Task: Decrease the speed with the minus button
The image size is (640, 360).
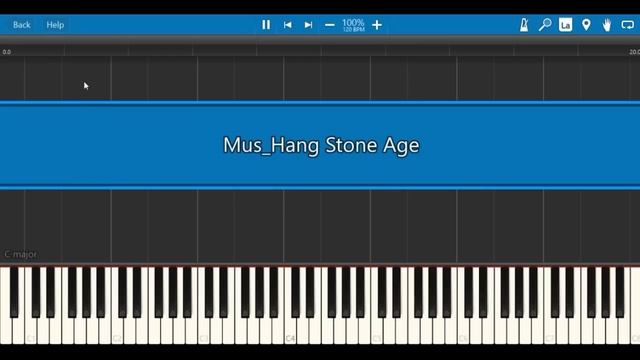Action: click(330, 25)
